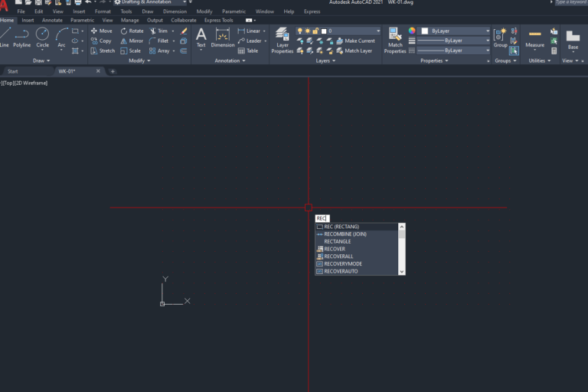
Task: Expand the Layers panel
Action: tap(325, 60)
